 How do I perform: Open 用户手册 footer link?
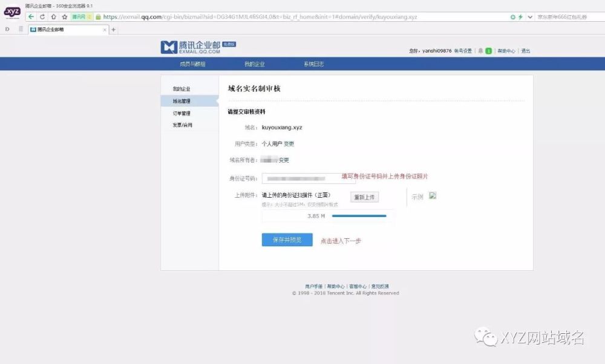point(313,287)
